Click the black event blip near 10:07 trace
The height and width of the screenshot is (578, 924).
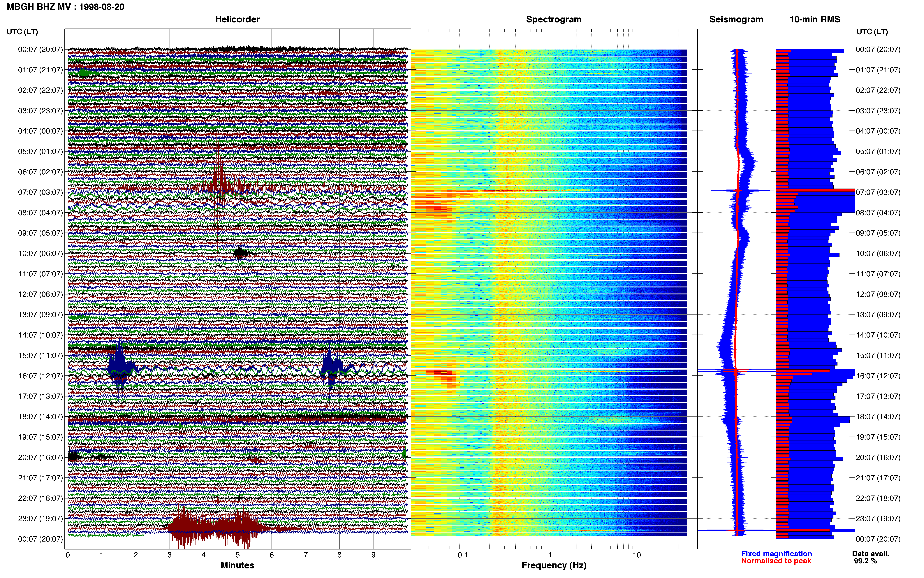(x=240, y=253)
